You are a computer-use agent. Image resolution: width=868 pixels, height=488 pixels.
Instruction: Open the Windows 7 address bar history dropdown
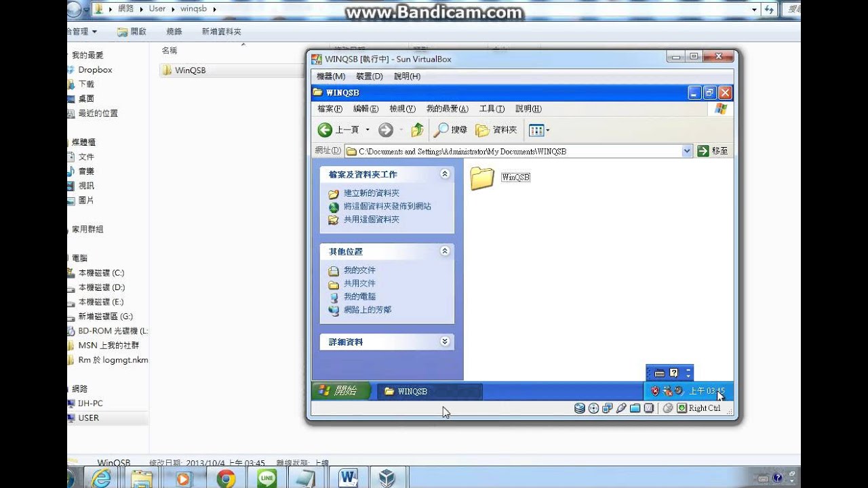point(754,9)
